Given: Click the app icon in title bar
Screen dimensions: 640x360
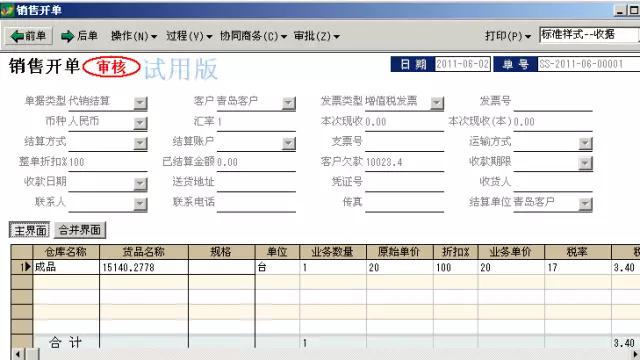Looking at the screenshot, I should (x=7, y=10).
